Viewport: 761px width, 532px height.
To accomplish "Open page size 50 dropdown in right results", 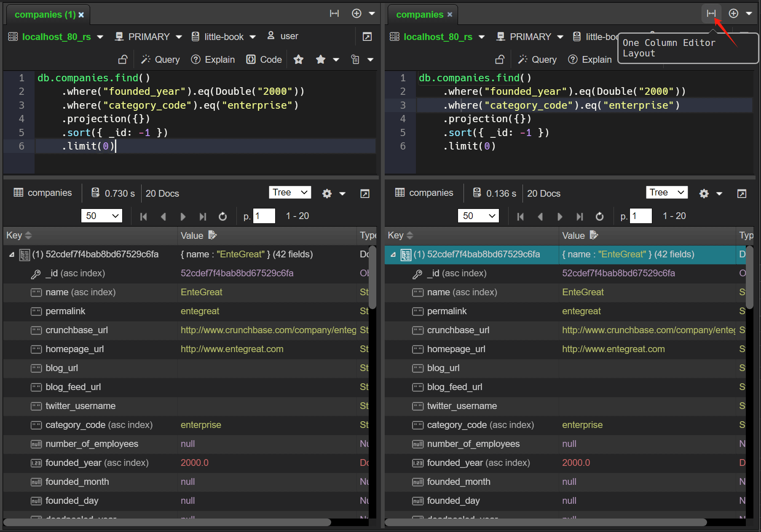I will click(478, 216).
